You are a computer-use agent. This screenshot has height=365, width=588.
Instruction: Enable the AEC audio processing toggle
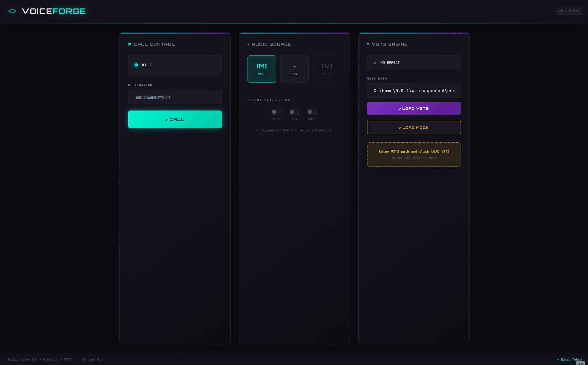[x=276, y=111]
